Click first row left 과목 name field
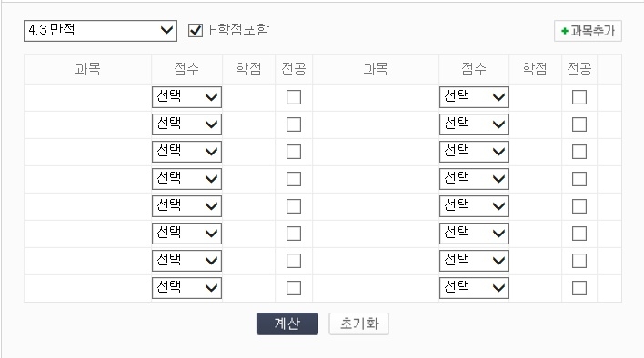The image size is (644, 358). coord(87,97)
